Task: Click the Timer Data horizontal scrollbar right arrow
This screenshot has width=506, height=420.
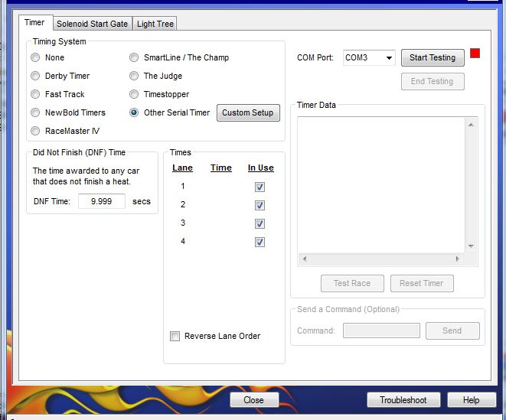Action: coord(458,259)
